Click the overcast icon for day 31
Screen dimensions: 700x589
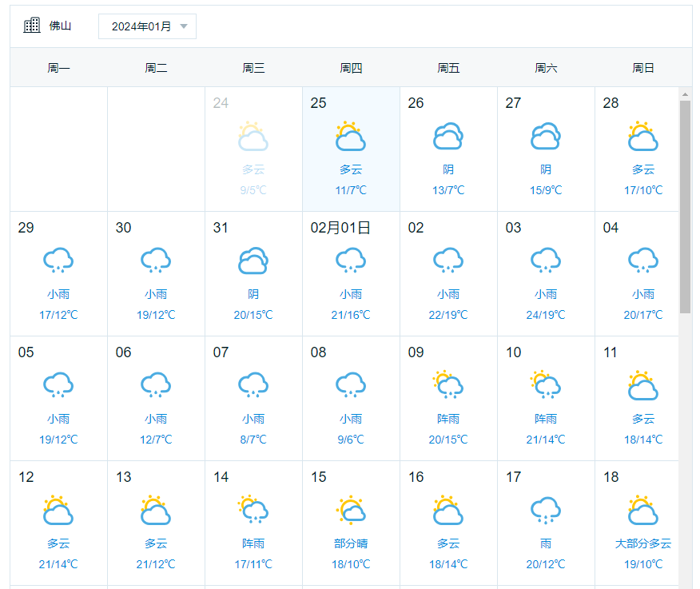(x=253, y=261)
